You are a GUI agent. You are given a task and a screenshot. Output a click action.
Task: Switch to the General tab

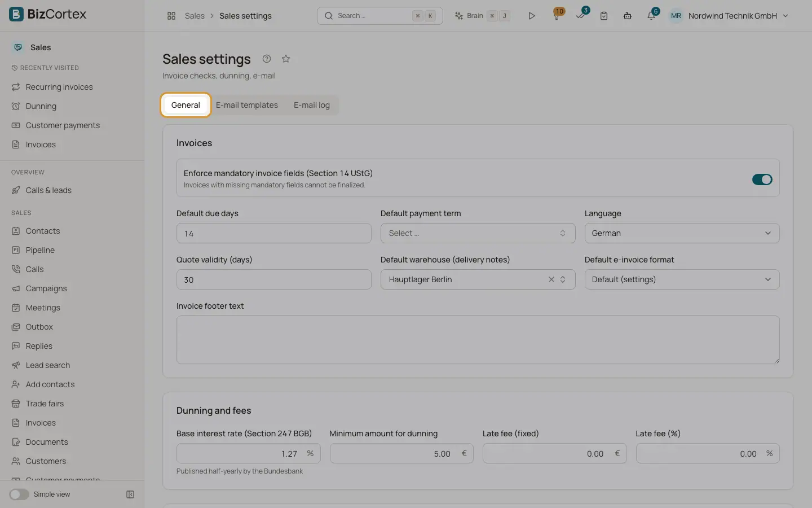point(186,105)
